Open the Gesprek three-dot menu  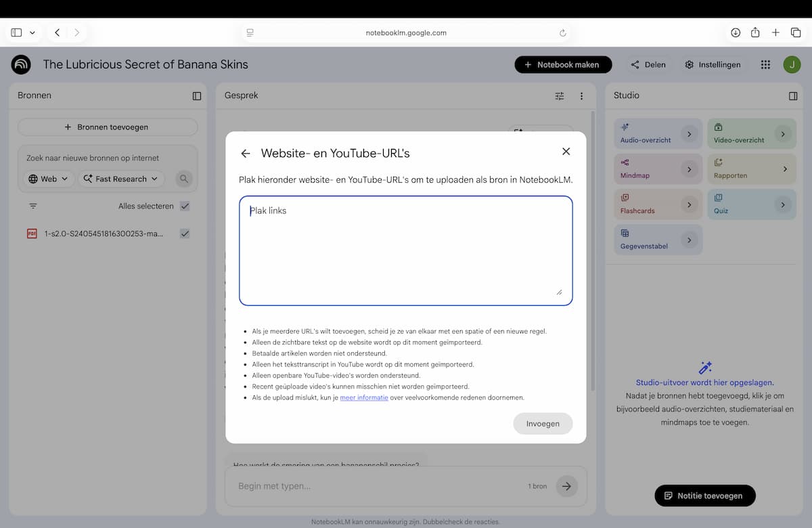tap(581, 96)
